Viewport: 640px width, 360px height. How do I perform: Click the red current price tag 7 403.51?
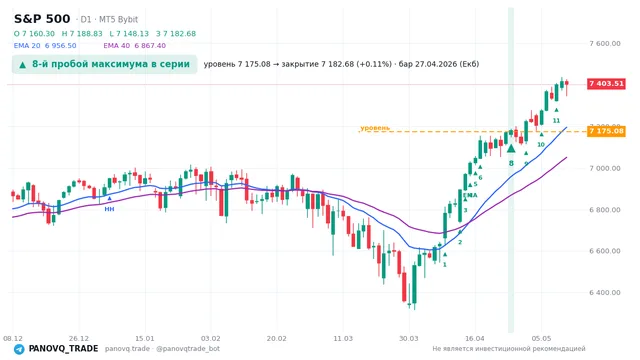tap(606, 84)
